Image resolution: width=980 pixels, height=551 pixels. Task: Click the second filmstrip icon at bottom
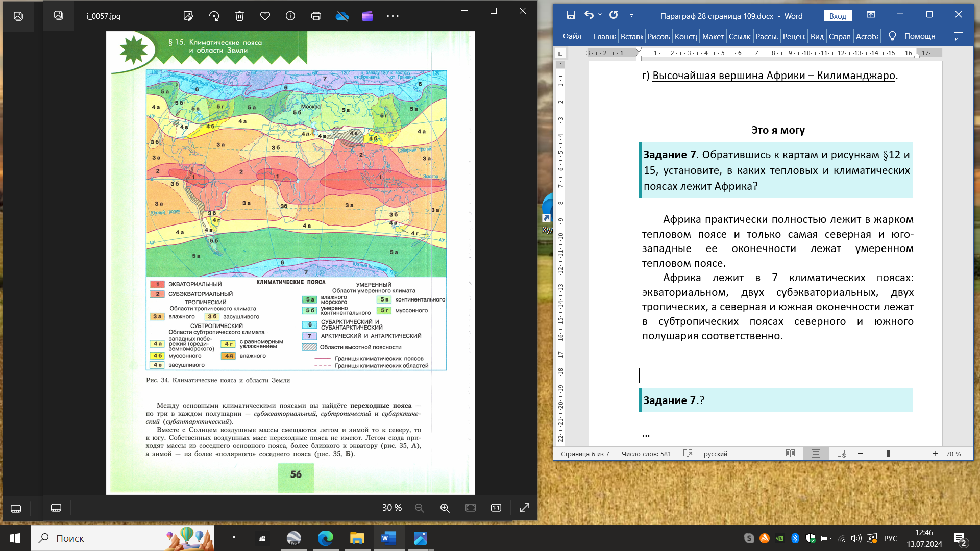[x=56, y=508]
